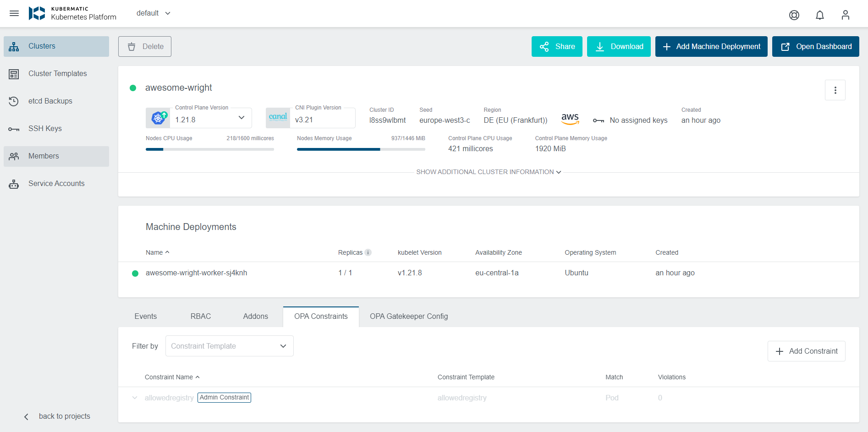This screenshot has width=868, height=432.
Task: Switch to OPA Gatekeeper Config tab
Action: (408, 317)
